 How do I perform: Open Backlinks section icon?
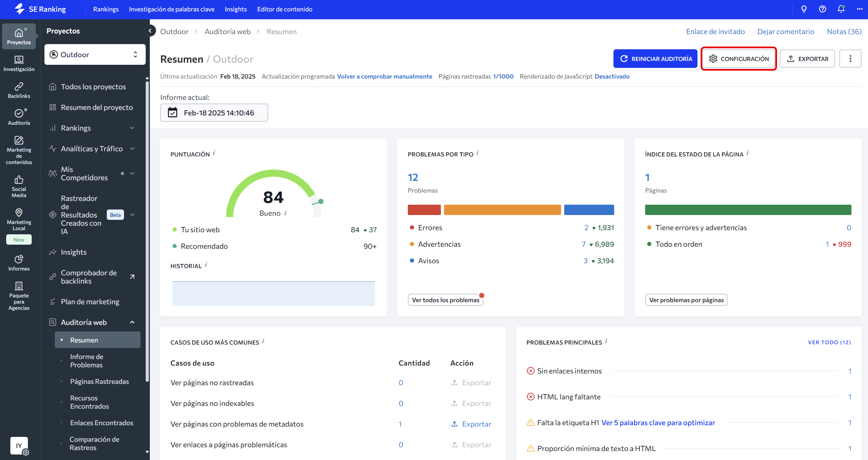pos(19,90)
